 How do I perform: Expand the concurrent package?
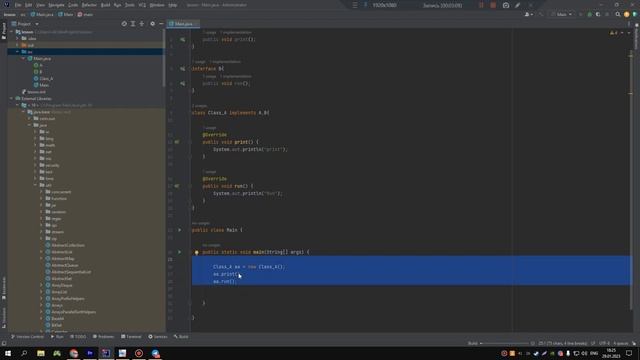41,192
